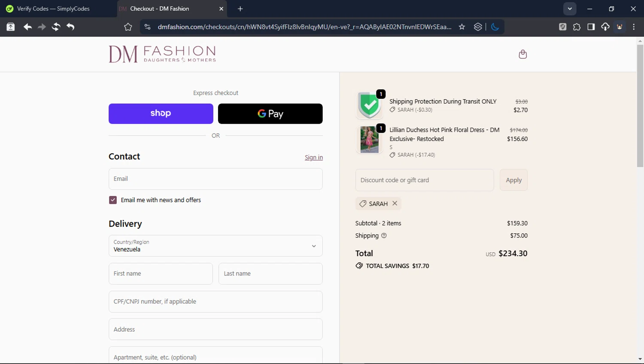The image size is (644, 364).
Task: Open the browser extensions puzzle icon
Action: point(577,27)
